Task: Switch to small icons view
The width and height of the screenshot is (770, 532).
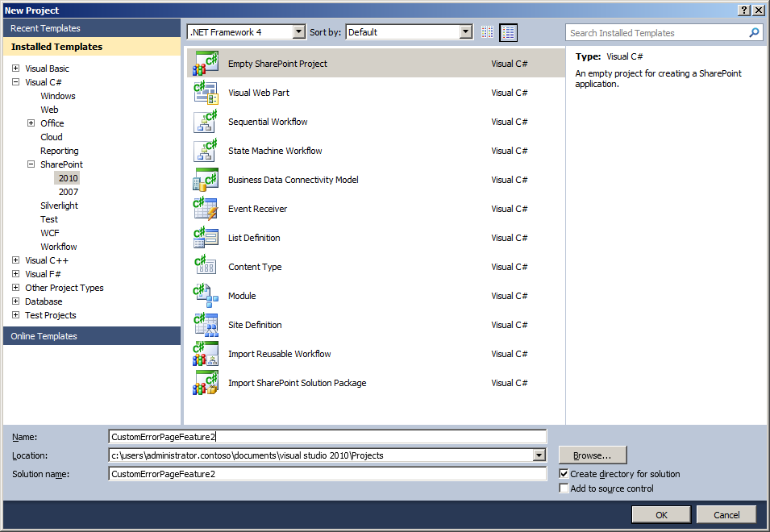Action: click(487, 32)
